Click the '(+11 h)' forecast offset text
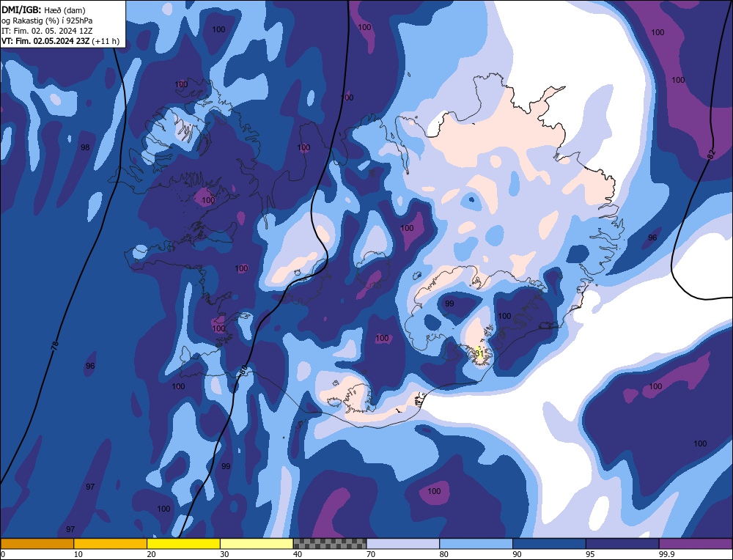This screenshot has height=560, width=733. [106, 41]
